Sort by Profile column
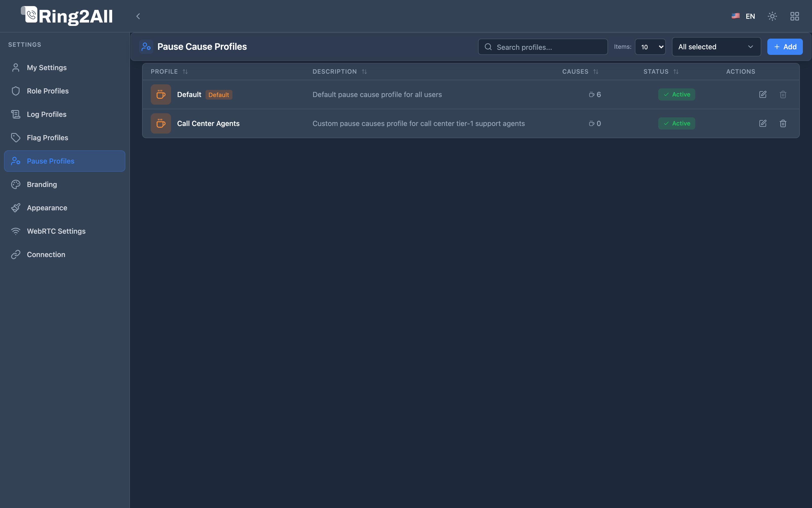The width and height of the screenshot is (812, 508). [x=169, y=72]
